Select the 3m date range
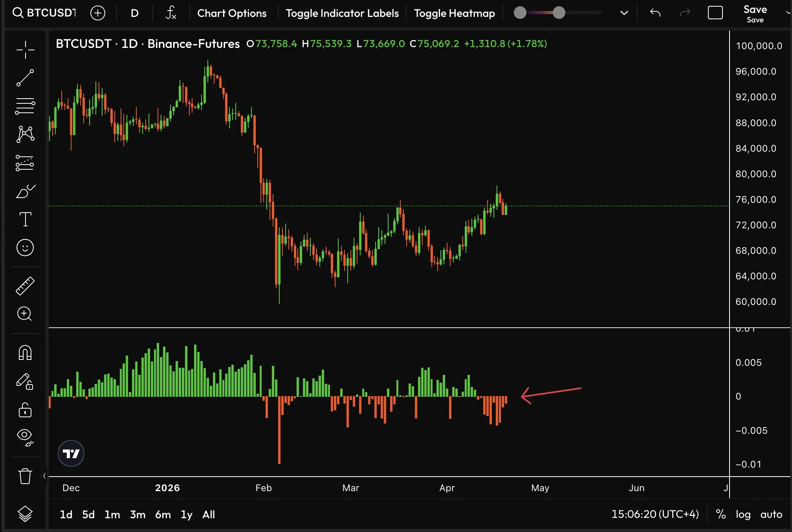Image resolution: width=792 pixels, height=532 pixels. pos(137,514)
